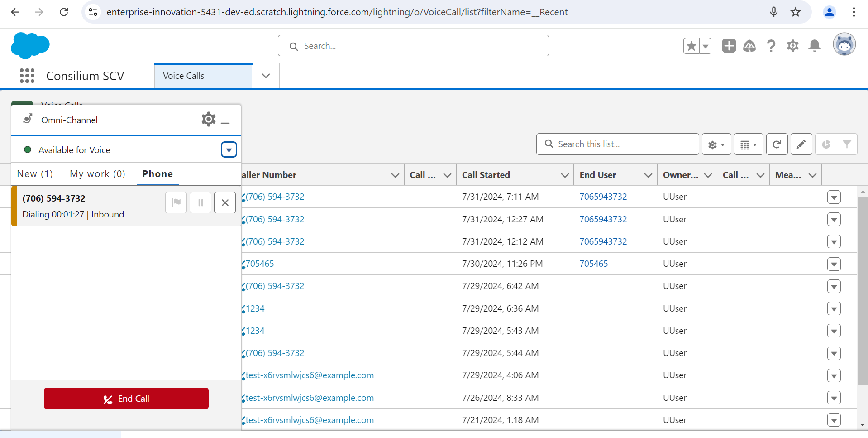This screenshot has width=868, height=438.
Task: Open Omni-Channel settings gear
Action: (x=208, y=120)
